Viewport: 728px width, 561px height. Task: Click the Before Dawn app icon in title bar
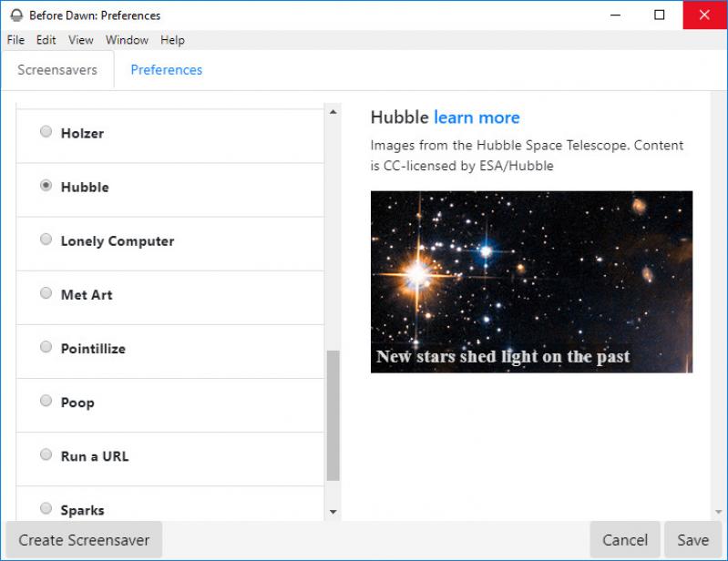coord(16,15)
